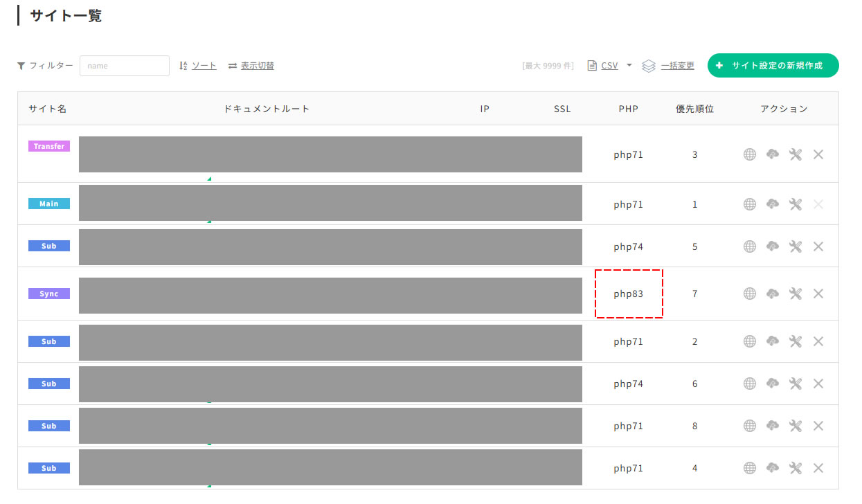
Task: Click priority value 7
Action: 695,294
